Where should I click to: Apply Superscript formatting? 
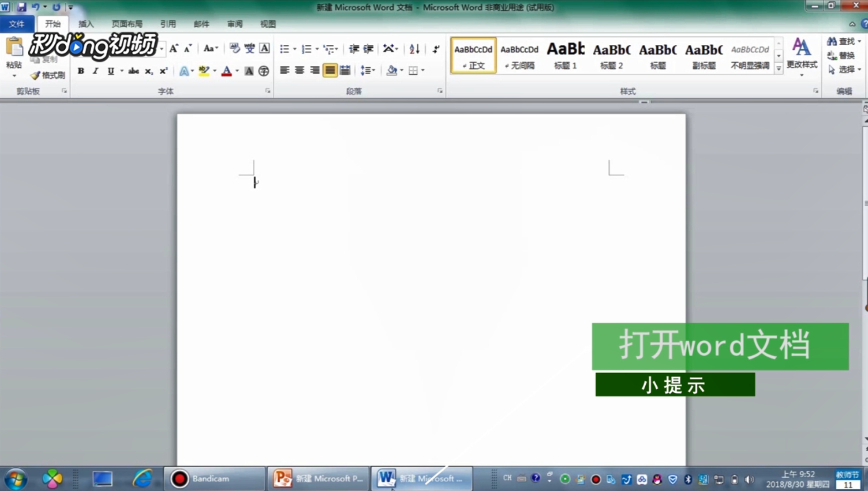[163, 71]
